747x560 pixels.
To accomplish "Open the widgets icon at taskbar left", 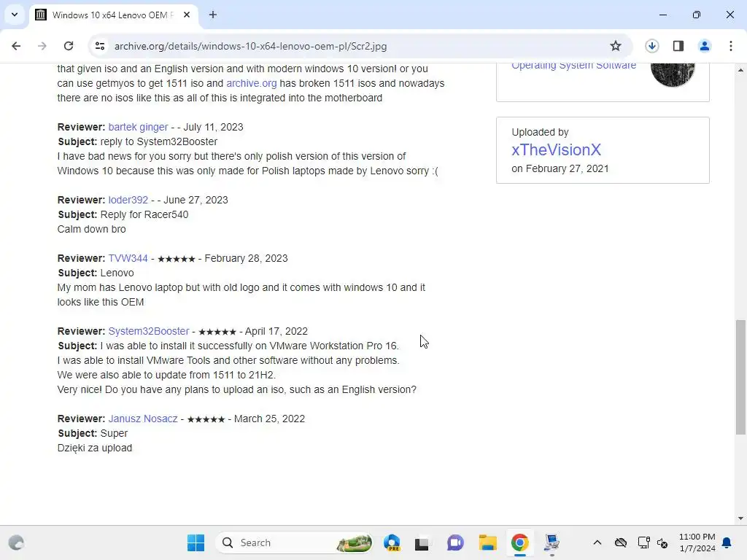I will (16, 542).
